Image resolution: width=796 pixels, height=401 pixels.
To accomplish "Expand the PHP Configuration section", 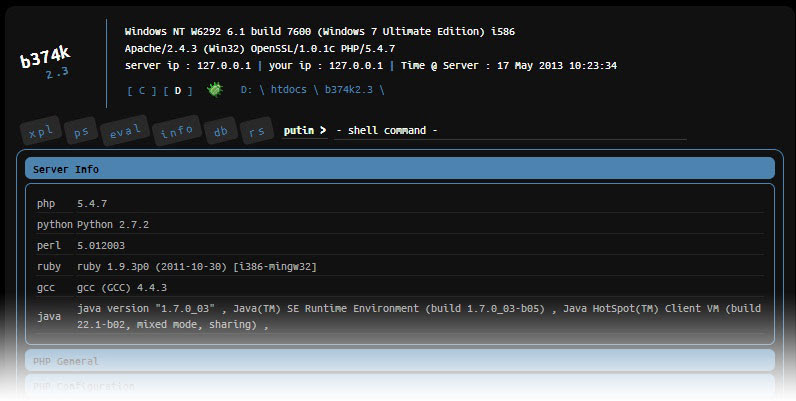I will [400, 386].
